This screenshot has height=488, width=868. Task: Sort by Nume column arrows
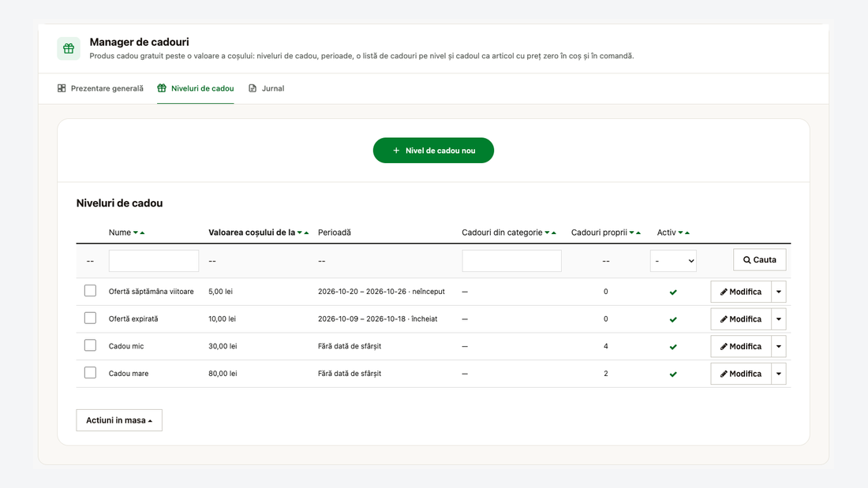pyautogui.click(x=139, y=233)
